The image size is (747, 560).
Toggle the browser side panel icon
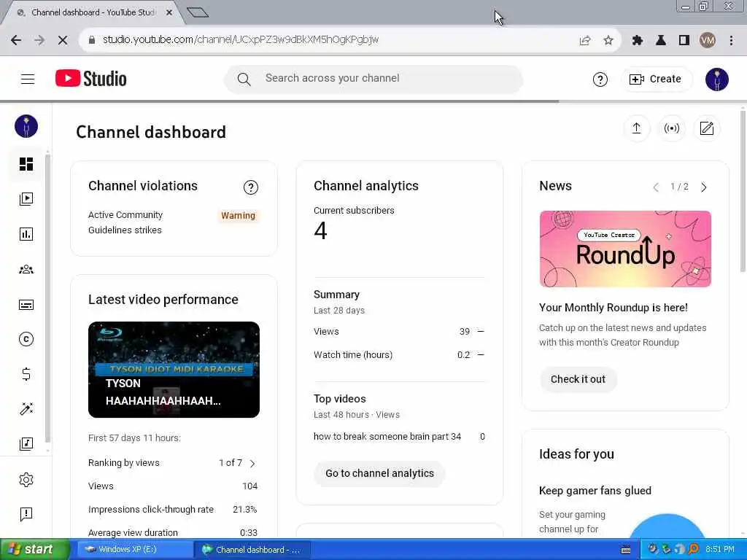684,40
